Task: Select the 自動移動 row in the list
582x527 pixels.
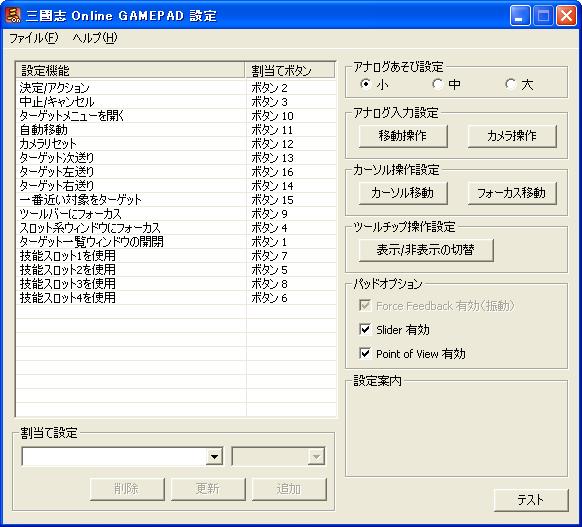Action: click(x=176, y=130)
